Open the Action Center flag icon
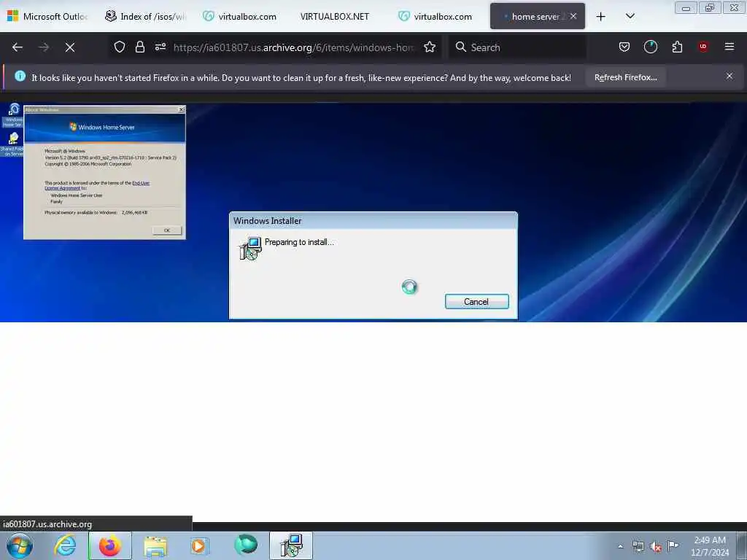Image resolution: width=747 pixels, height=560 pixels. pos(673,546)
